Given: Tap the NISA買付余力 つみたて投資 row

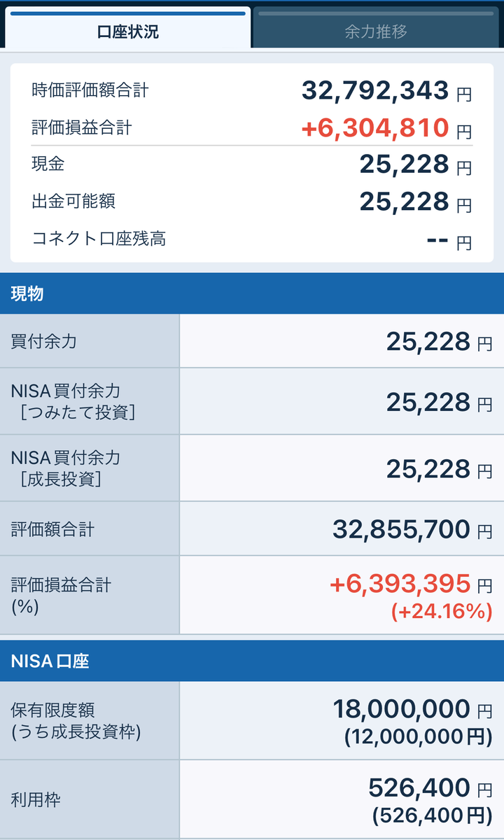Looking at the screenshot, I should coord(252,402).
